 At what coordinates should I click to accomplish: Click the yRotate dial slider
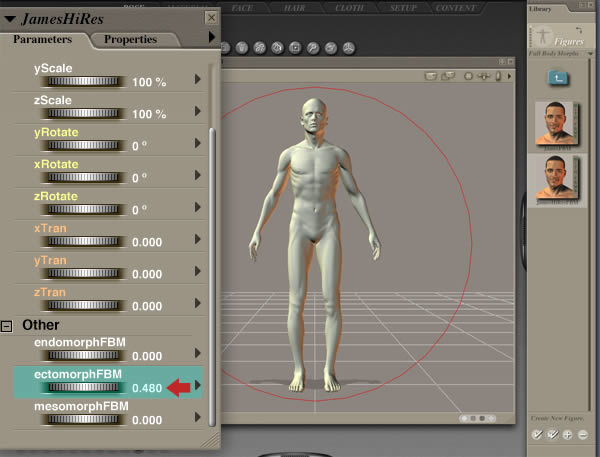pyautogui.click(x=83, y=145)
